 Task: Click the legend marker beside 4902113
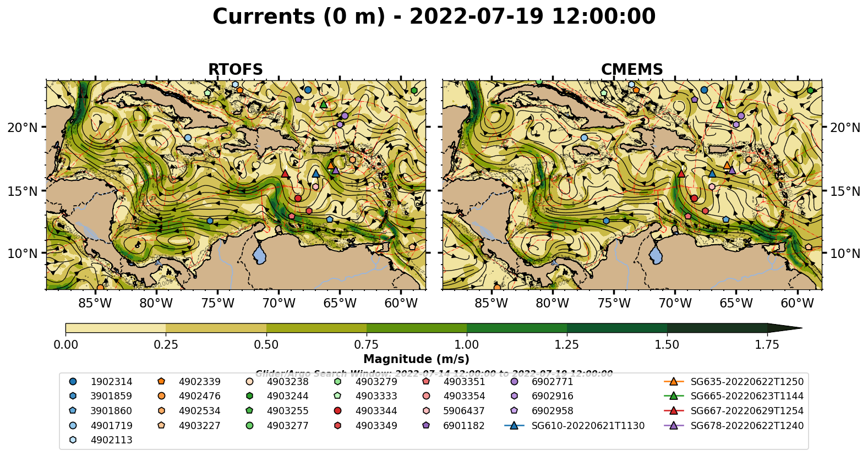73,439
